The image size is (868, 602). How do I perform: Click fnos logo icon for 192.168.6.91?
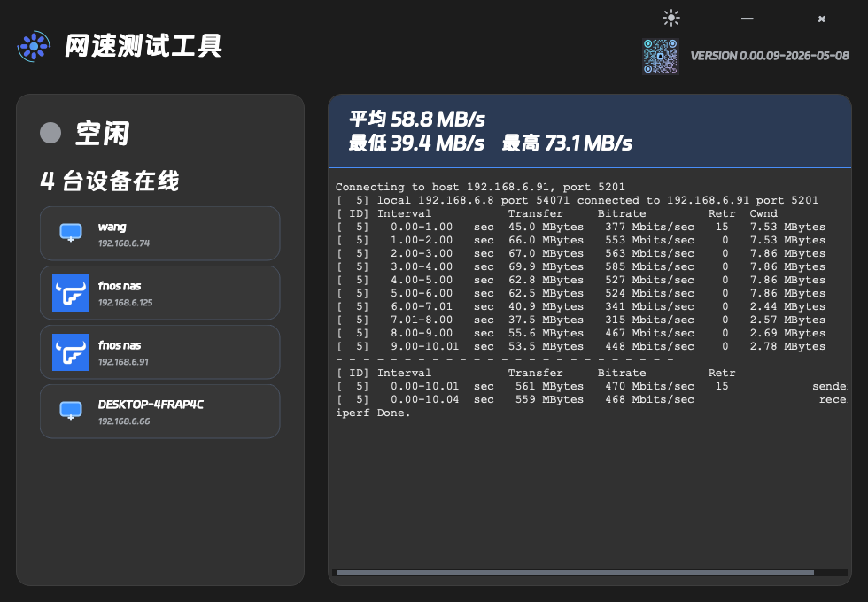71,352
